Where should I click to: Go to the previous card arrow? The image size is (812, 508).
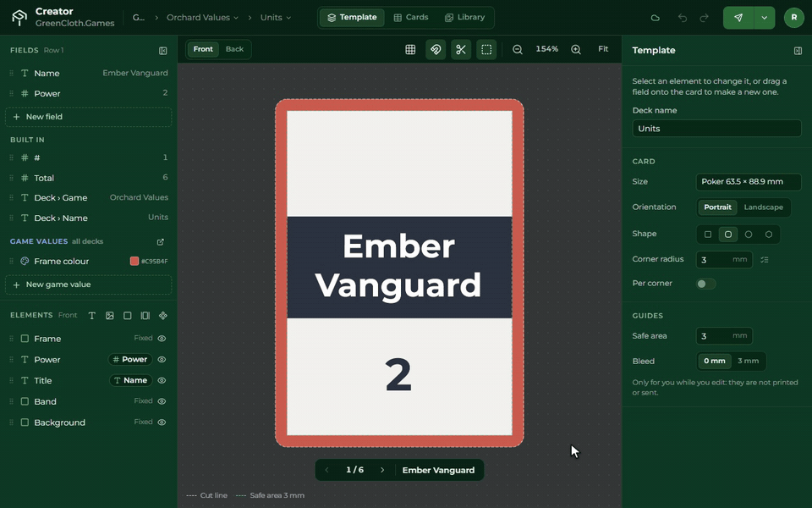pos(326,470)
